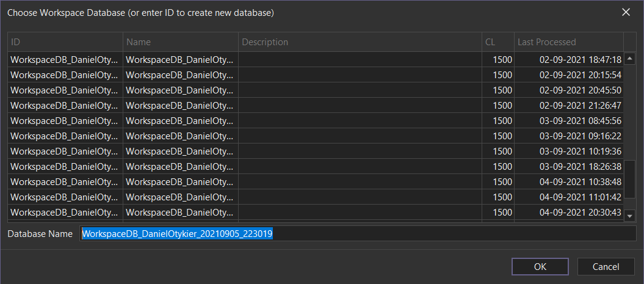Click the CL column header
This screenshot has height=284, width=644.
click(497, 42)
